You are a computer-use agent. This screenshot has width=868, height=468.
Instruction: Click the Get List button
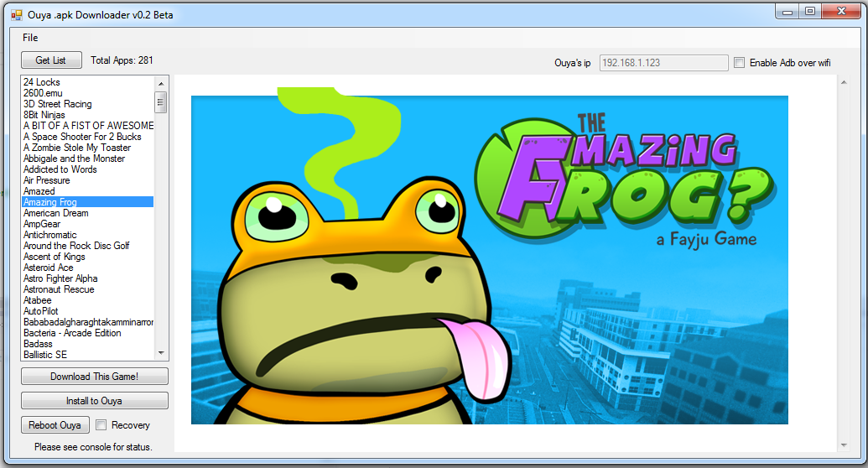click(x=51, y=60)
